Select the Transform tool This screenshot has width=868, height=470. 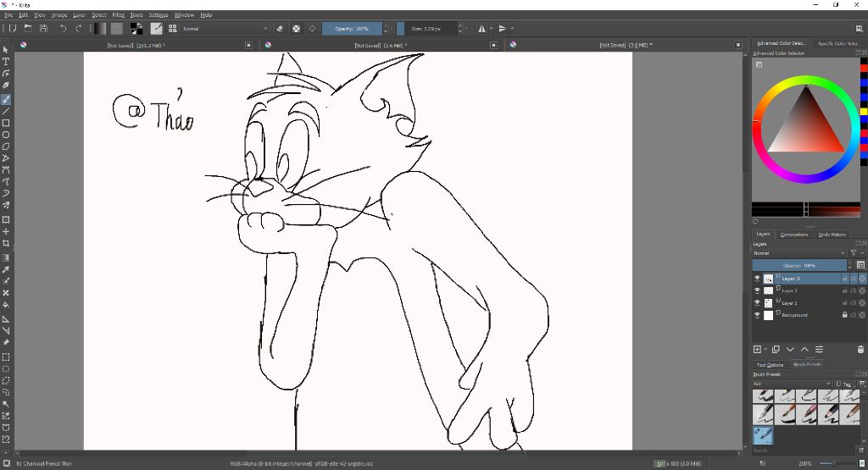pyautogui.click(x=6, y=219)
